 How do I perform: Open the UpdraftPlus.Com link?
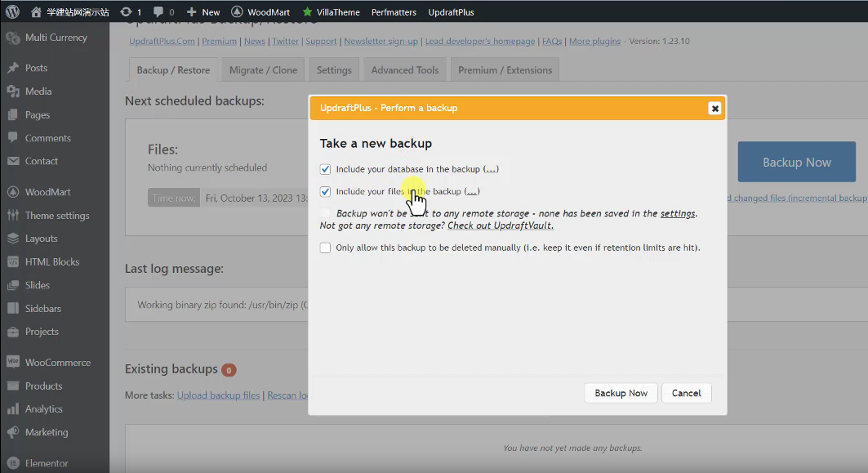coord(162,41)
